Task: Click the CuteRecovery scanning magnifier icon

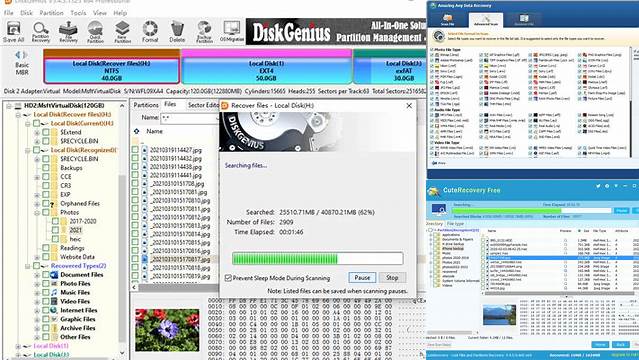Action: tap(439, 210)
